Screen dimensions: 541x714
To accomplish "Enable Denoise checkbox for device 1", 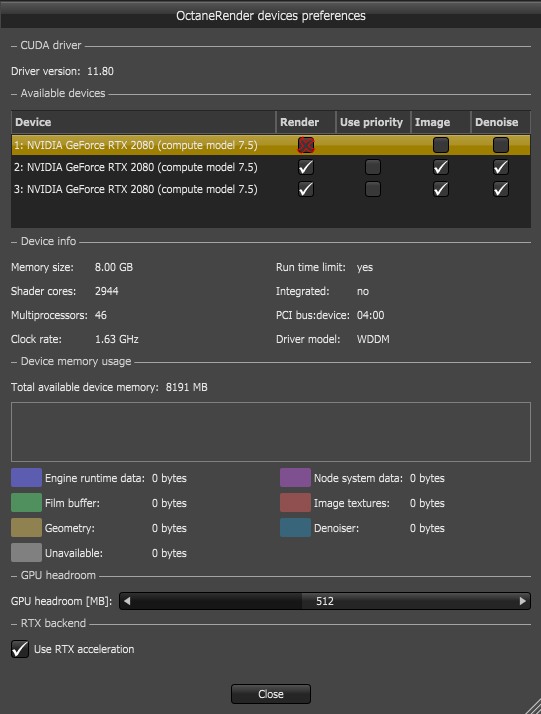I will (500, 145).
